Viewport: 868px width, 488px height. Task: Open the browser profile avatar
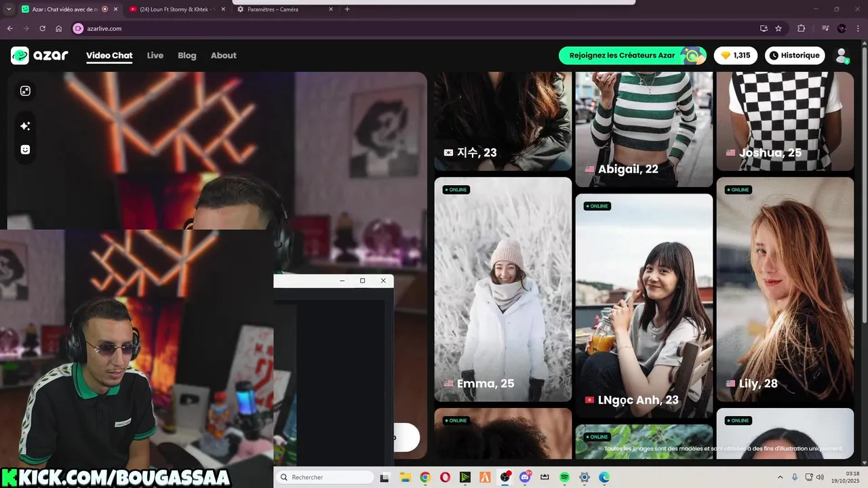842,28
